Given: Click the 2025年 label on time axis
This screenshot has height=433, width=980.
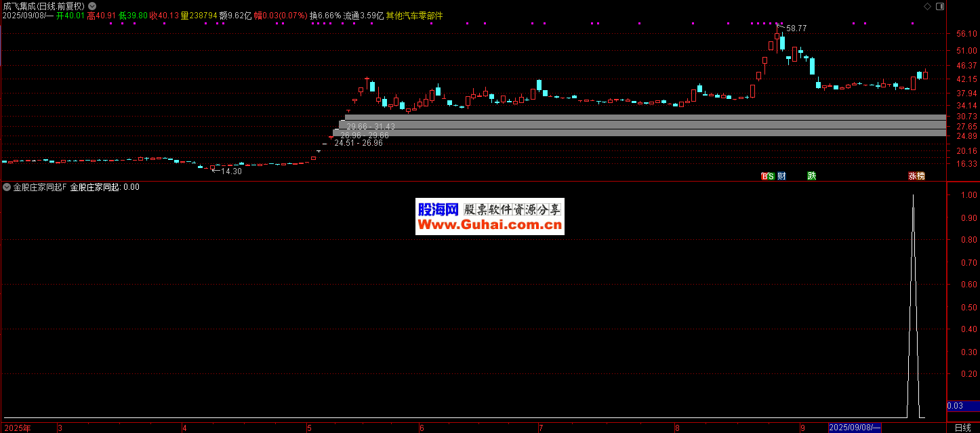Looking at the screenshot, I should coord(17,428).
